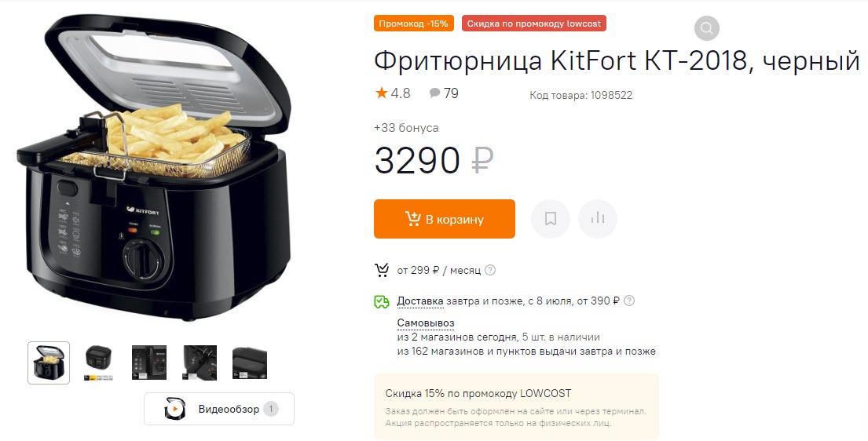The height and width of the screenshot is (441, 868).
Task: Open the 'Самовывоз' pickup link
Action: click(x=426, y=323)
